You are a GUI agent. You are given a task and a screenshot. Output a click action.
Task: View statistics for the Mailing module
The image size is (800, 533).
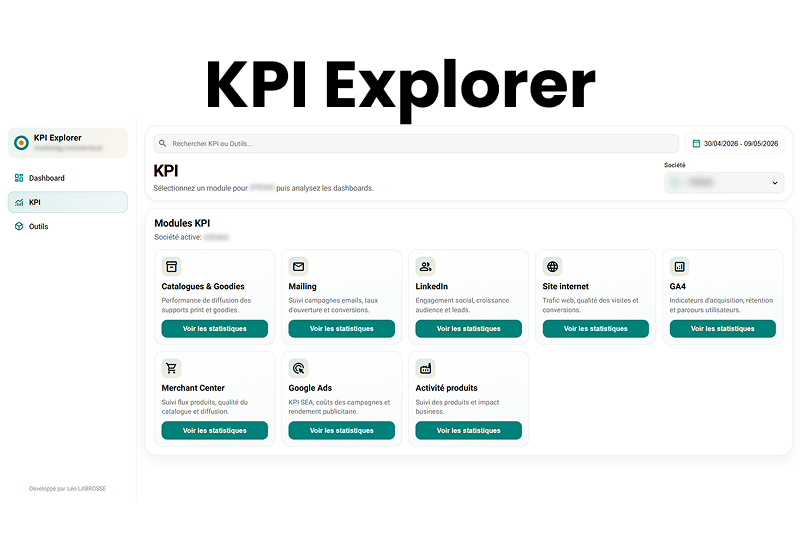coord(342,329)
